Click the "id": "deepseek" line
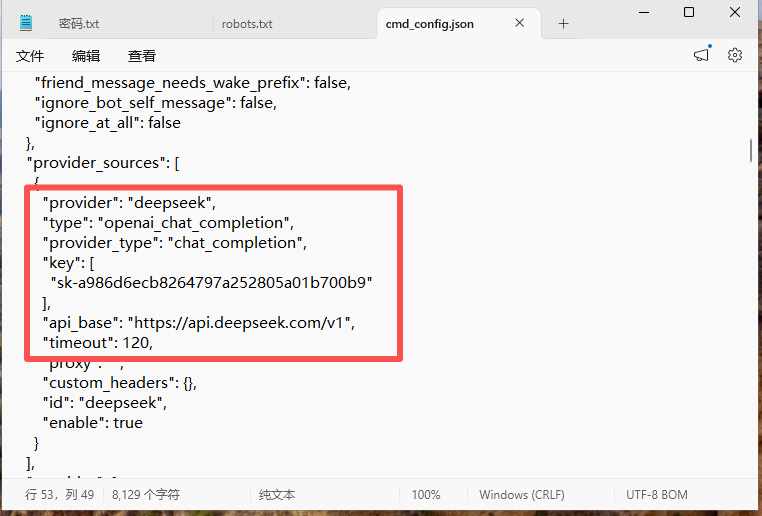762x516 pixels. pyautogui.click(x=104, y=403)
